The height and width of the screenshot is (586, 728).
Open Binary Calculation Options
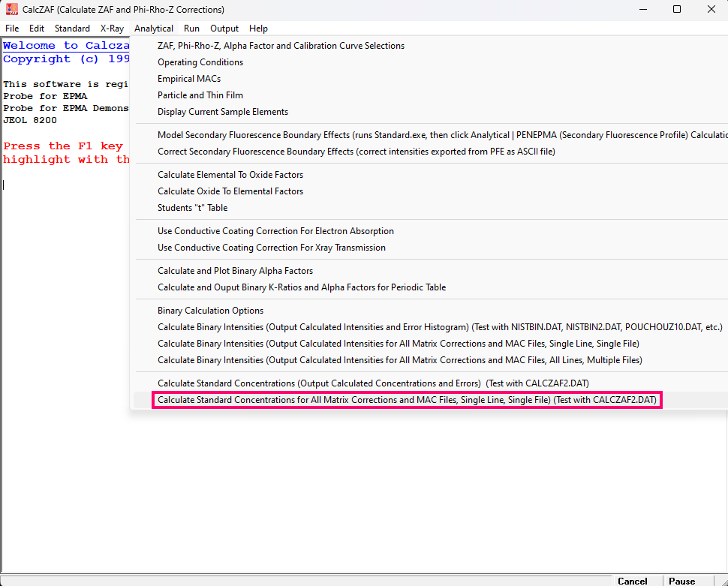coord(210,311)
